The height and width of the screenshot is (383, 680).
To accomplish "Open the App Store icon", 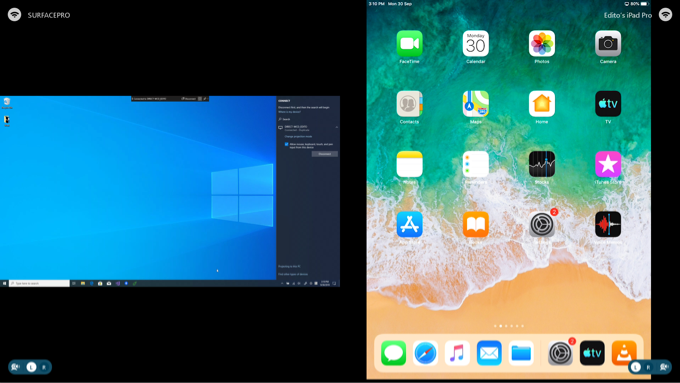I will pos(409,224).
